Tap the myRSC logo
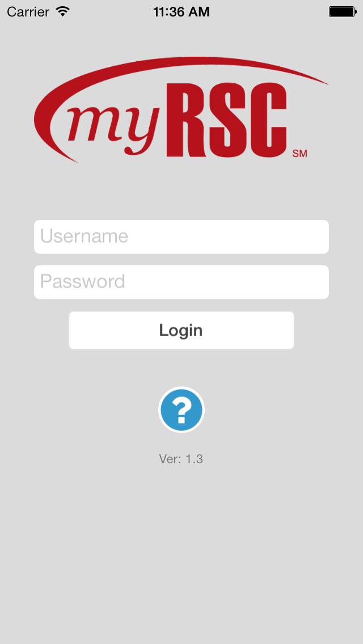This screenshot has height=644, width=363. 181,110
